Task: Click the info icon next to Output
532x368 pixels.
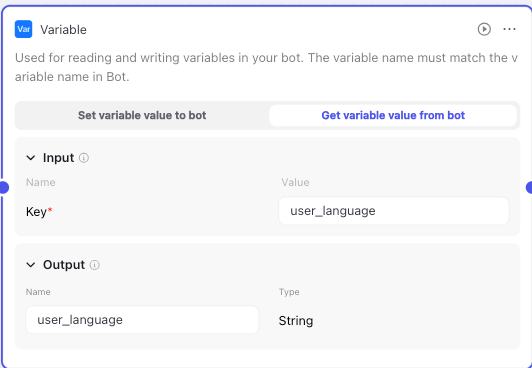Action: coord(94,265)
